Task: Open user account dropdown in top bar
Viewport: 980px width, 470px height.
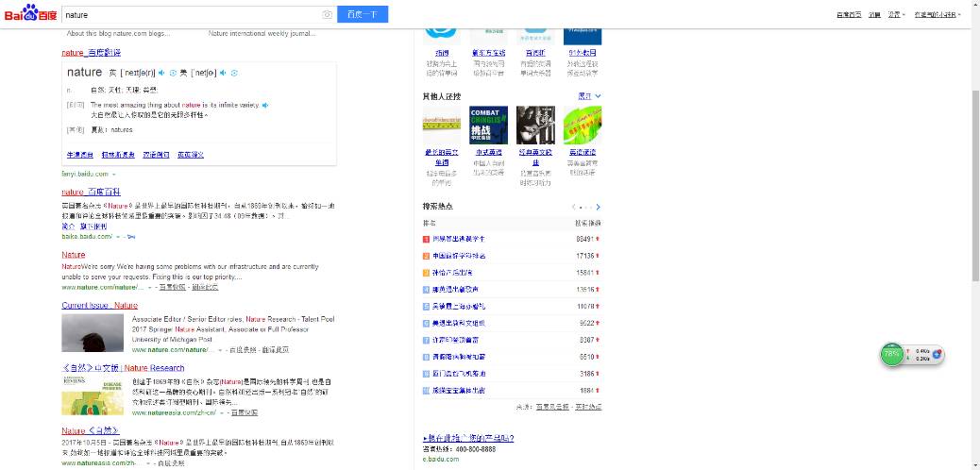Action: pos(938,14)
